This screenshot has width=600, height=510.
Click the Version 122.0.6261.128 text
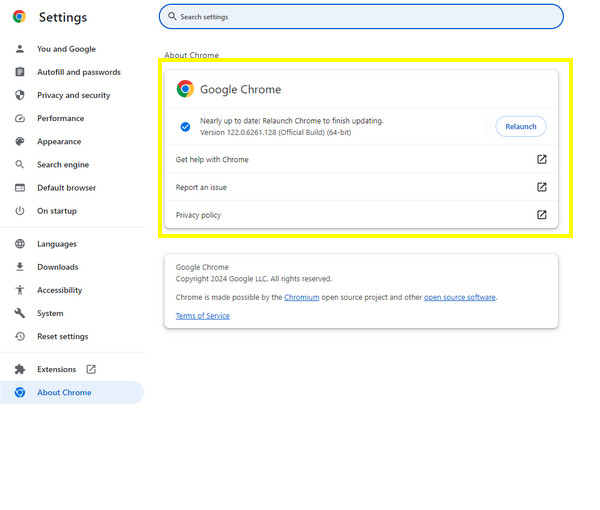[276, 132]
